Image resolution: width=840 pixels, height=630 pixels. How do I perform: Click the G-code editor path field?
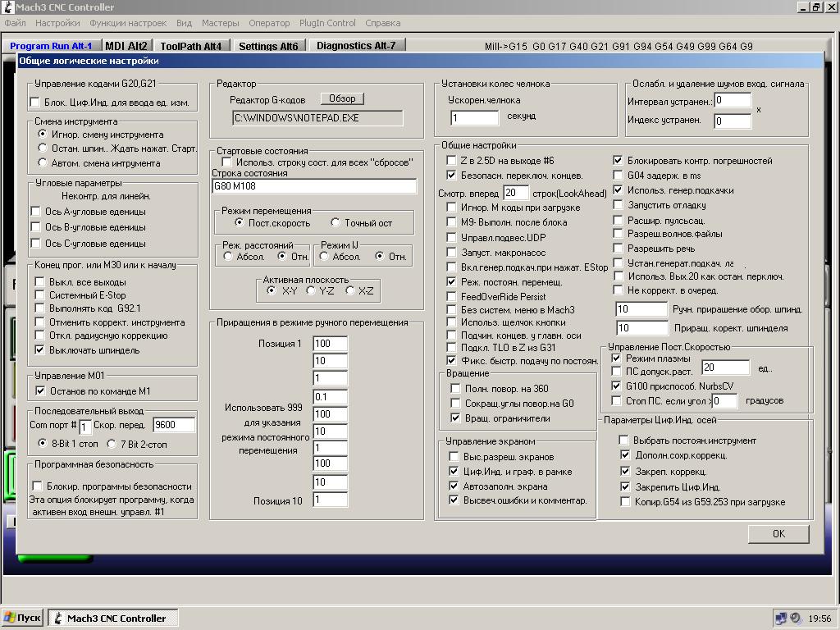[317, 118]
